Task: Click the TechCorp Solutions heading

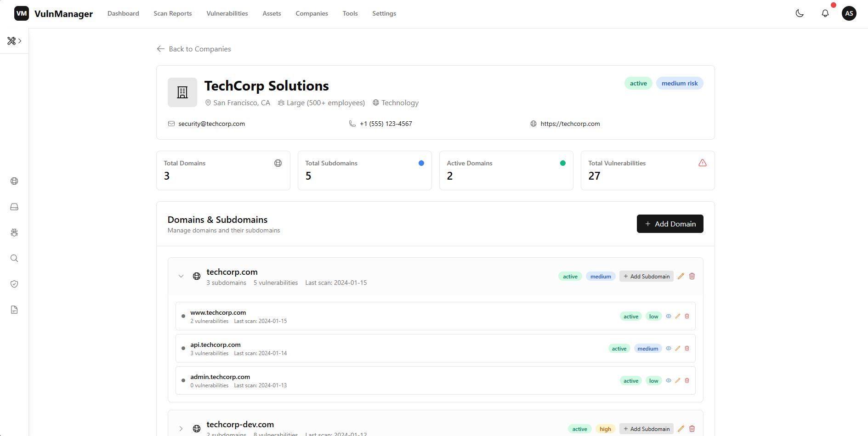Action: coord(267,86)
